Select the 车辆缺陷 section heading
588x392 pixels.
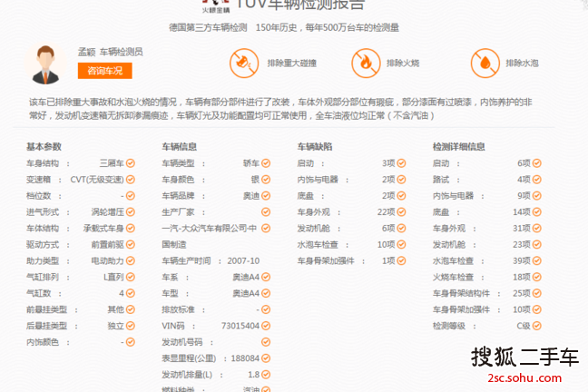pyautogui.click(x=315, y=147)
